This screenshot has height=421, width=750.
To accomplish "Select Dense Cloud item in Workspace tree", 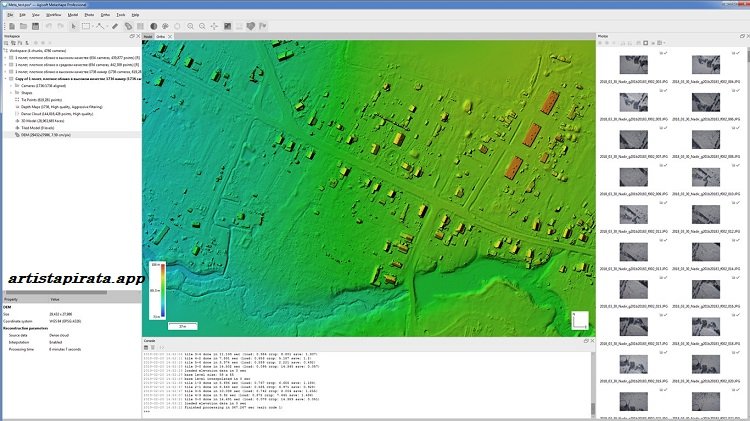I will (50, 115).
